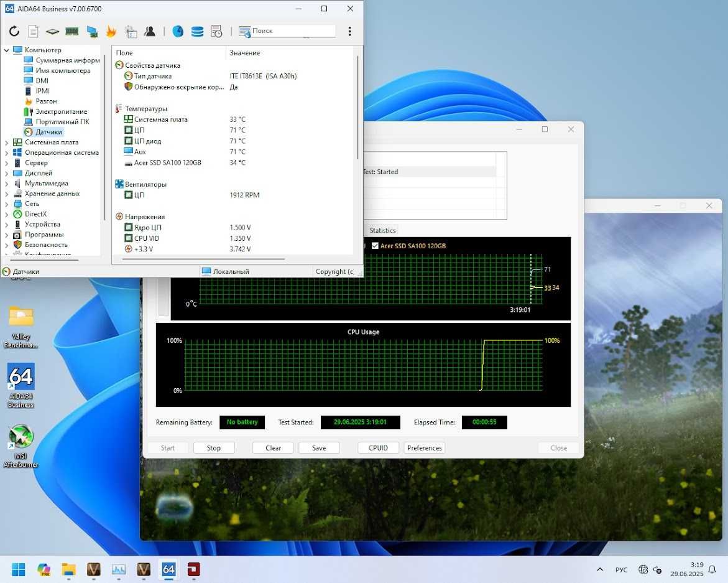Screen dimensions: 728x583
Task: Click the Refresh arrow icon in AIDA64 toolbar
Action: click(14, 31)
